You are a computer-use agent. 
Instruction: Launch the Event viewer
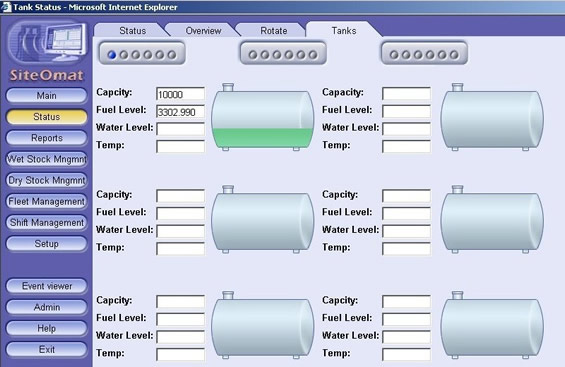(46, 286)
